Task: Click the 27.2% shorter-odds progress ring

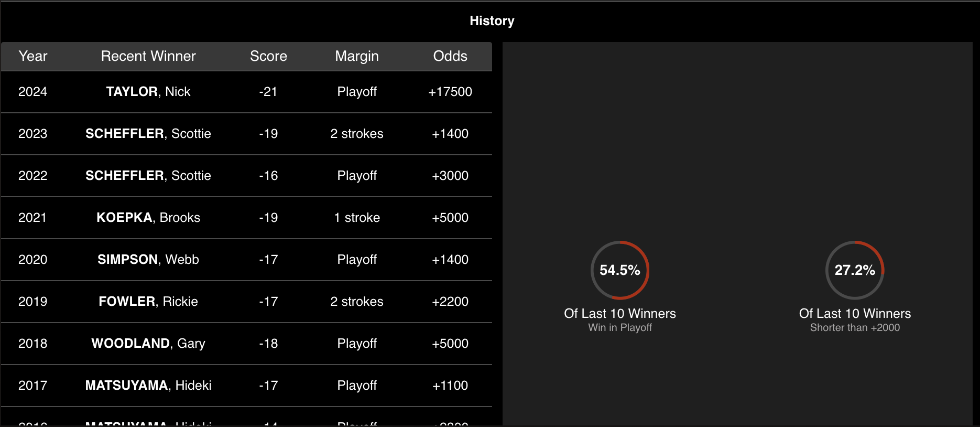Action: pyautogui.click(x=855, y=270)
